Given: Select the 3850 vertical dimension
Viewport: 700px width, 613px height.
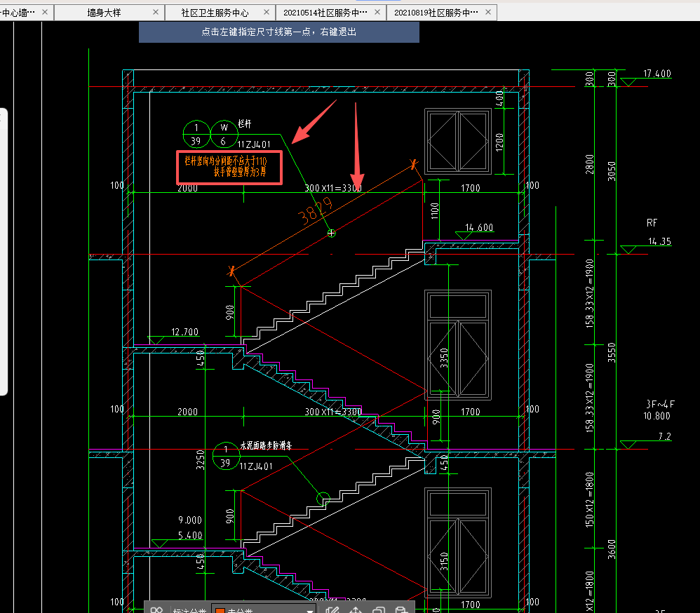Looking at the screenshot, I should (x=612, y=171).
